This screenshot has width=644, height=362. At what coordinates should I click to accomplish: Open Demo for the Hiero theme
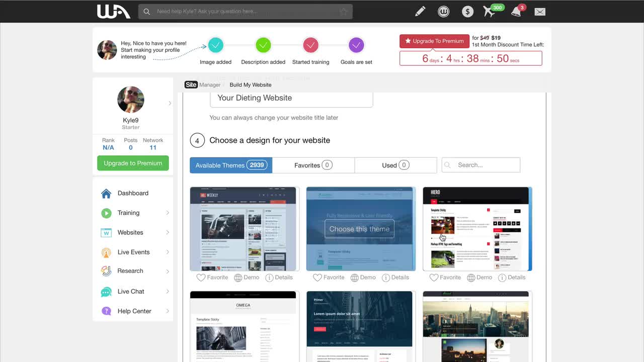pyautogui.click(x=479, y=278)
